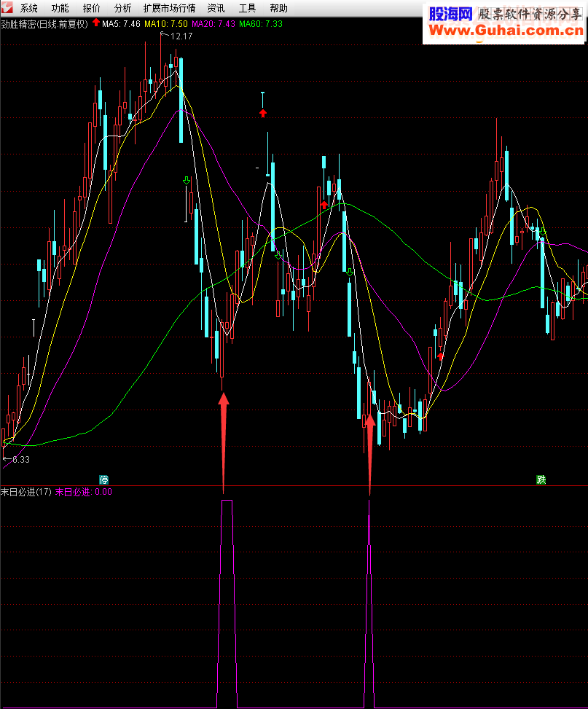This screenshot has height=709, width=588.
Task: Select the stock title 劲胜精密(日线.前复权)
Action: tap(44, 24)
